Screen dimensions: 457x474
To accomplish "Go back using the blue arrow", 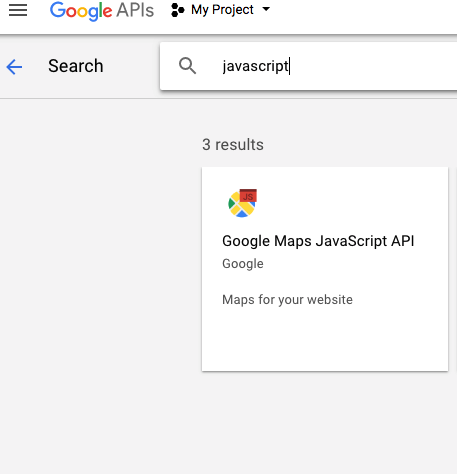I will (x=14, y=66).
